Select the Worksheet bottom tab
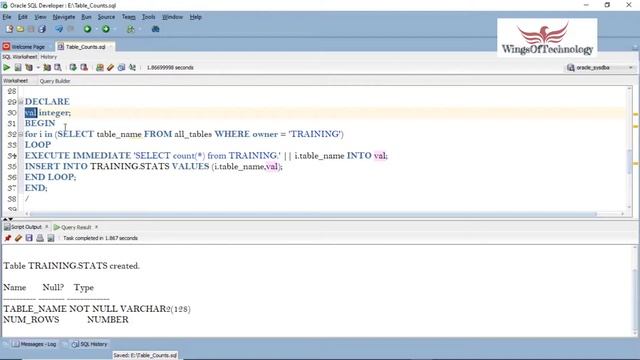This screenshot has height=360, width=640. pyautogui.click(x=16, y=81)
